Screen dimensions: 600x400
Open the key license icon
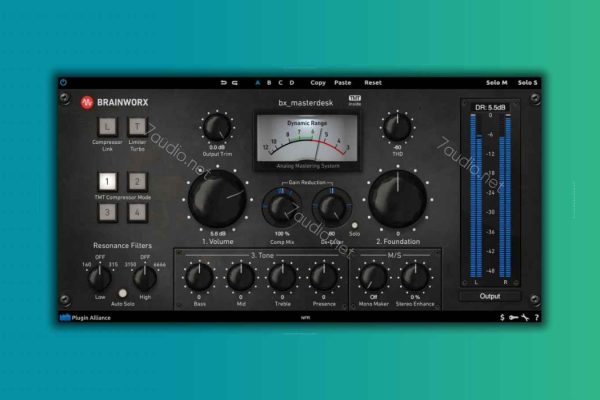click(514, 317)
